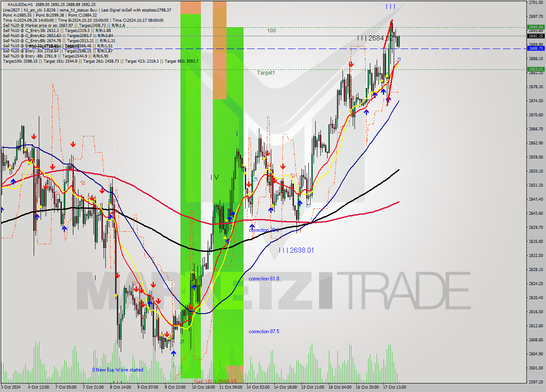Click the 'correction 87.5' label
The image size is (546, 392).
pyautogui.click(x=264, y=331)
